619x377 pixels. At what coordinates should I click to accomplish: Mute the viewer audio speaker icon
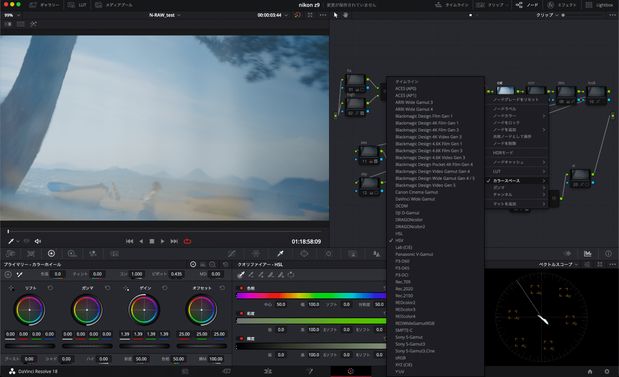click(x=38, y=241)
